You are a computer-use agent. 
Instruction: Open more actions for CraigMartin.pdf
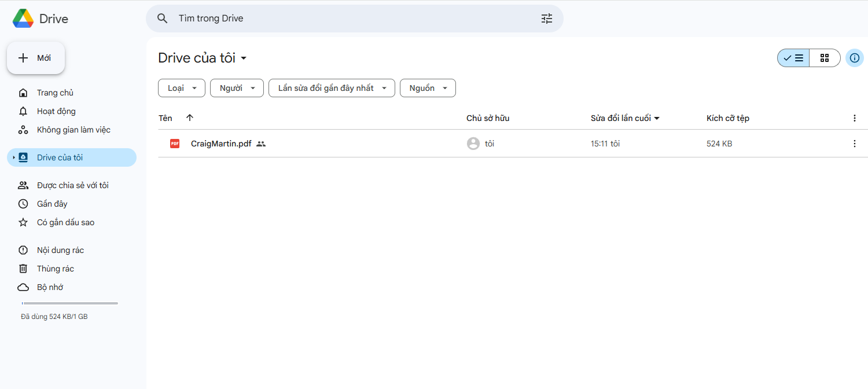click(x=854, y=144)
